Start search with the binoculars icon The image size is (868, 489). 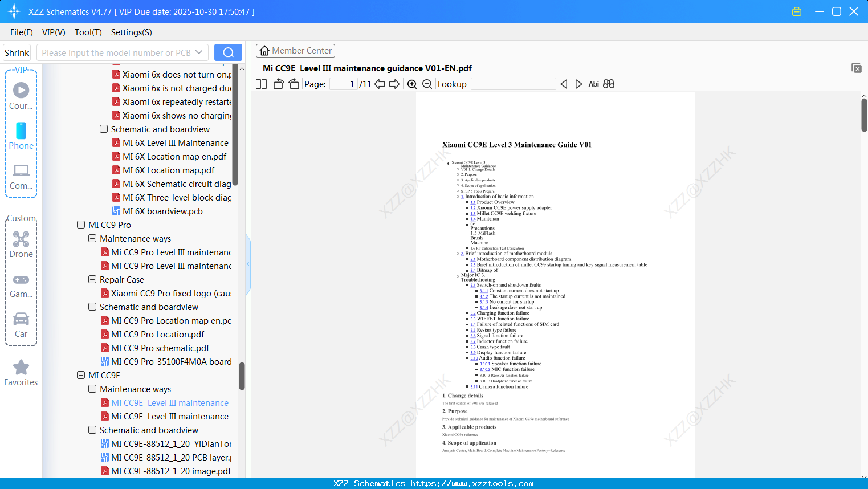[609, 84]
